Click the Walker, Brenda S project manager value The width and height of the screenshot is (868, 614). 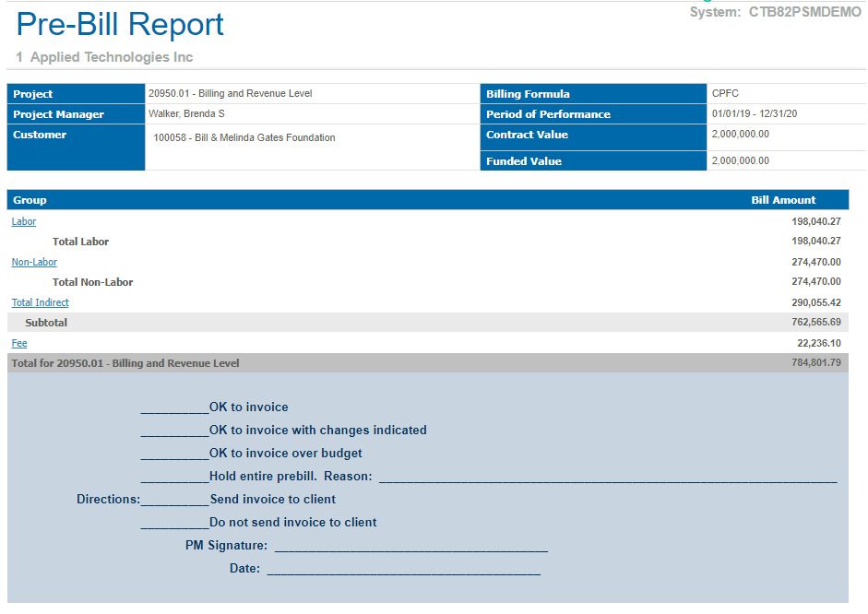(x=186, y=114)
